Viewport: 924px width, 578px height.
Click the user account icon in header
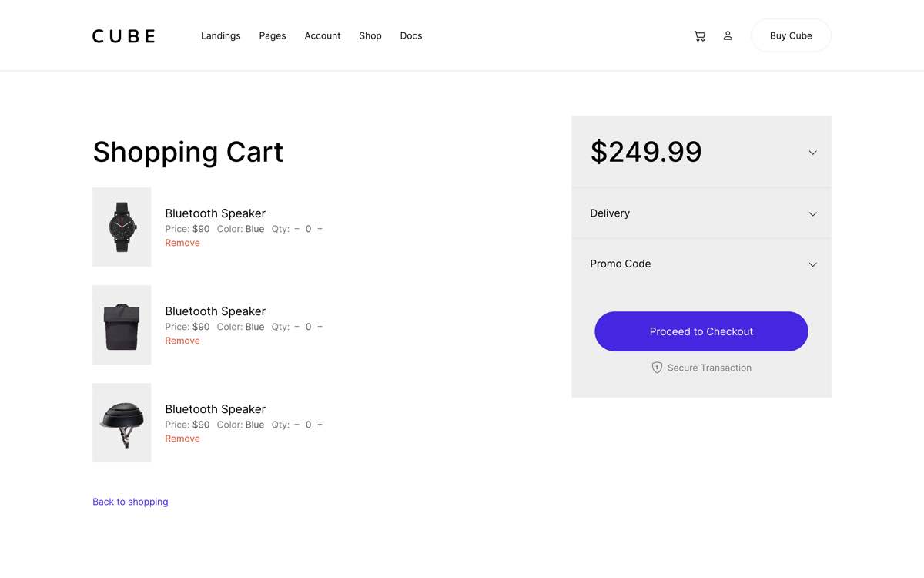728,35
